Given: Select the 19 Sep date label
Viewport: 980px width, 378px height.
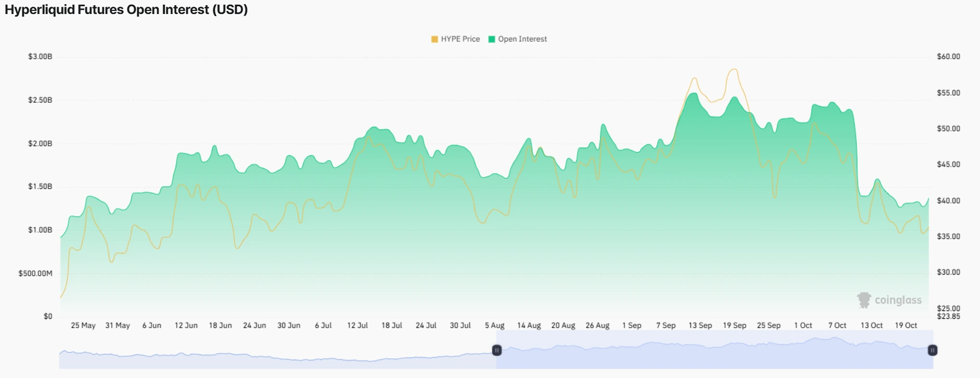Looking at the screenshot, I should point(735,326).
